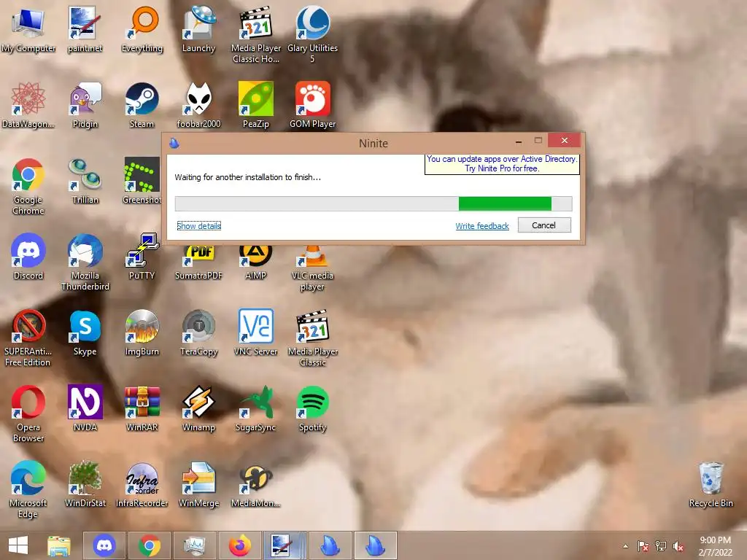Select Media Player Classic icon near TeraCopy
This screenshot has height=560, width=747.
[312, 338]
